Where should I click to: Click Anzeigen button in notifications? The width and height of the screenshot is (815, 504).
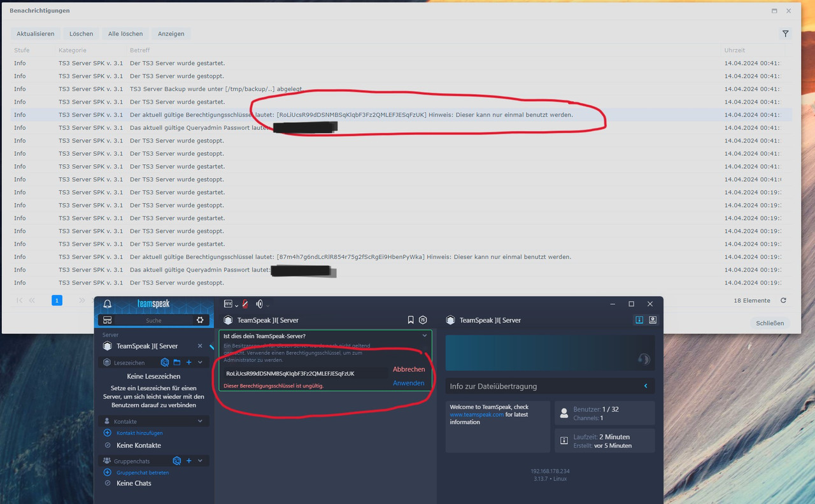(x=171, y=34)
